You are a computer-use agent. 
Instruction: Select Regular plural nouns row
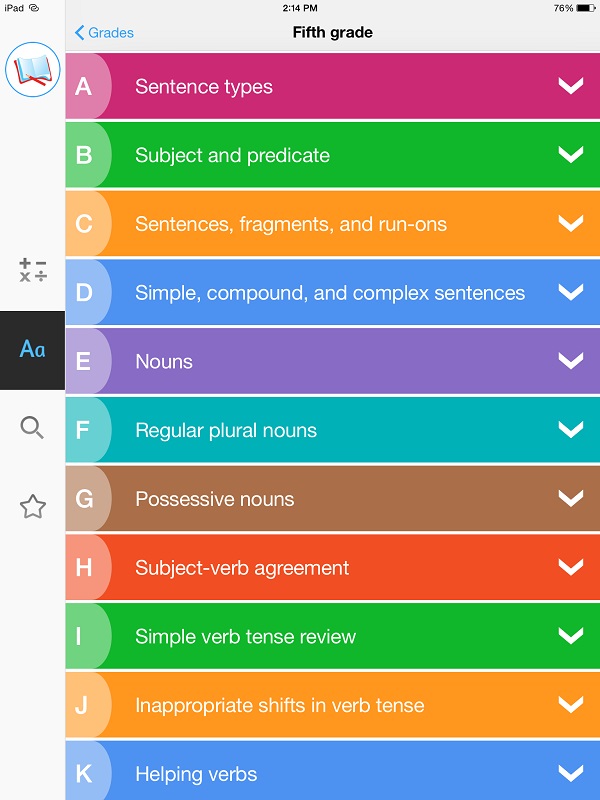coord(333,430)
